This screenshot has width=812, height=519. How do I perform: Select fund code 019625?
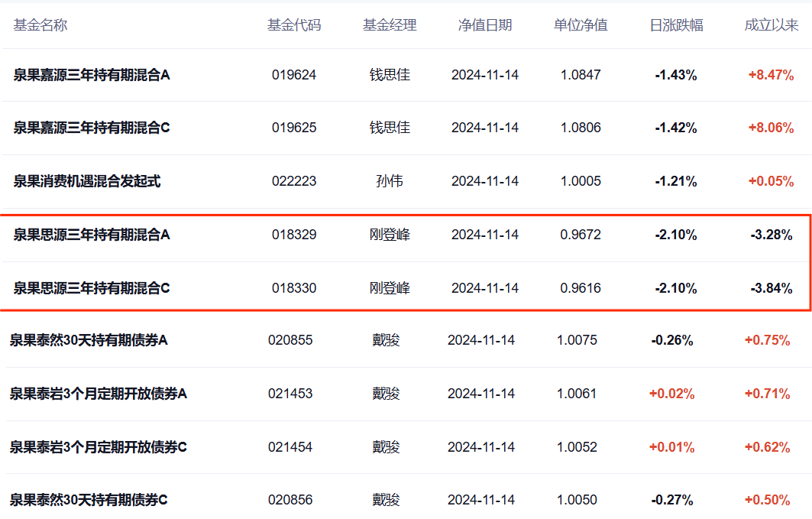[x=294, y=128]
